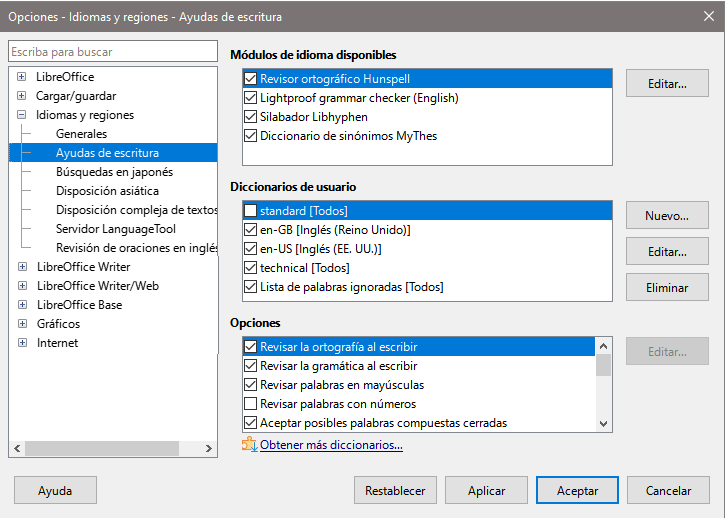Uncheck the en-US [Inglés (EE. UU.)] dictionary

click(x=250, y=249)
